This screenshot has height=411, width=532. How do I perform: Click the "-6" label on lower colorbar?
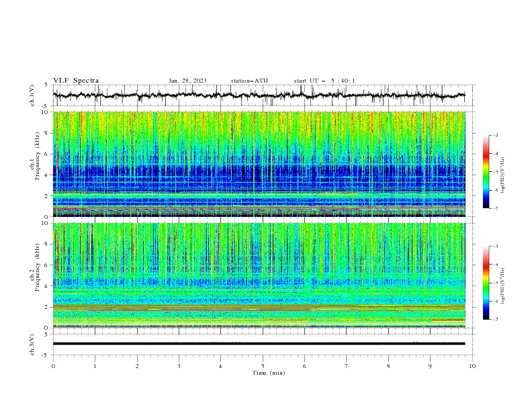point(495,301)
